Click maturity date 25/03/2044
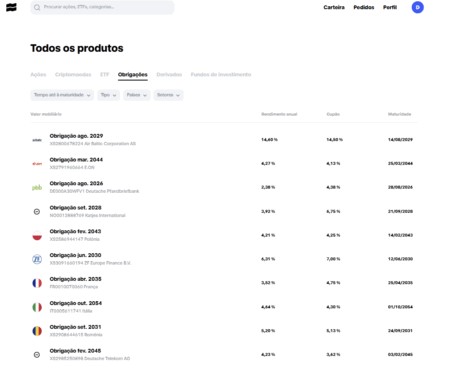 click(x=400, y=164)
